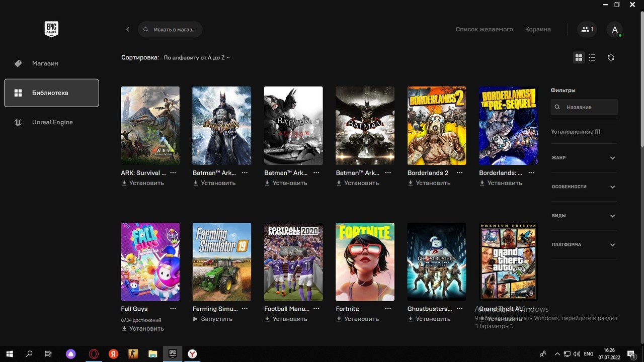Viewport: 644px width, 362px height.
Task: Expand the ПЛАТФОРМА filter
Action: click(584, 245)
